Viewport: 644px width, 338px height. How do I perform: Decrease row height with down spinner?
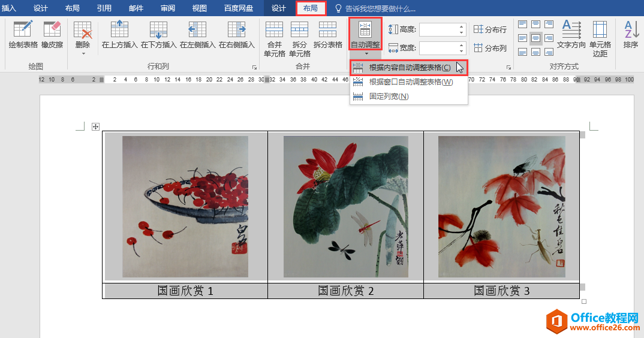click(x=462, y=32)
